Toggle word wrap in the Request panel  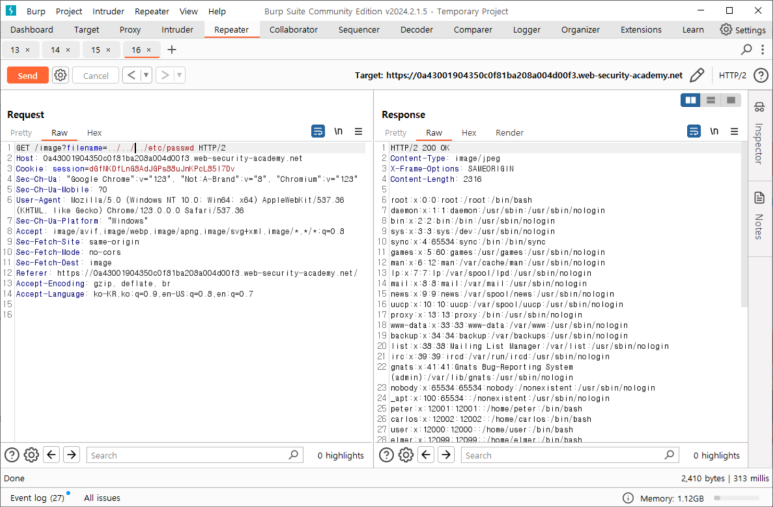318,131
